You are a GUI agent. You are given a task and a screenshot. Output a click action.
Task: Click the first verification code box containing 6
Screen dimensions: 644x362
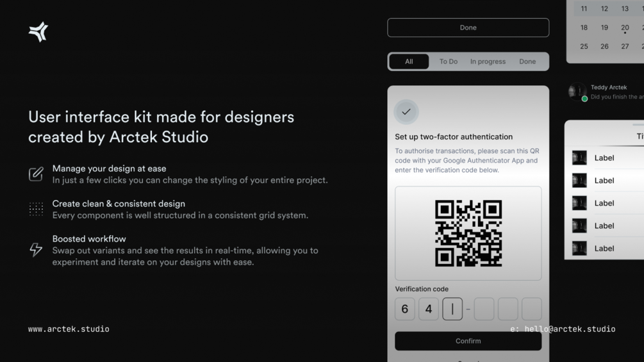[x=405, y=309]
